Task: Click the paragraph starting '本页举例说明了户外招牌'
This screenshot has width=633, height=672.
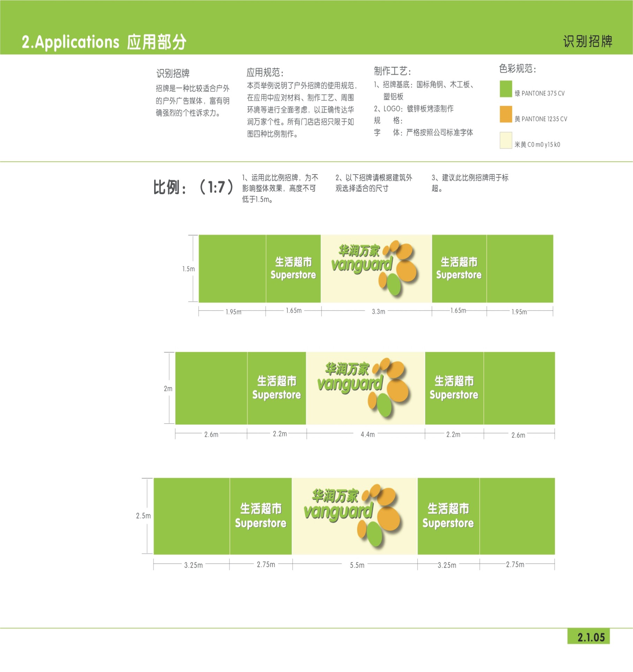Action: pyautogui.click(x=302, y=109)
